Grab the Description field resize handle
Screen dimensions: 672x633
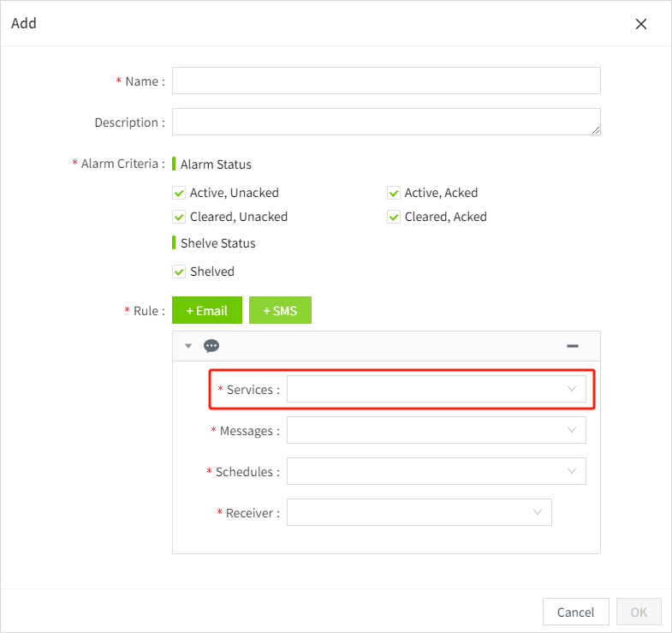pos(596,130)
